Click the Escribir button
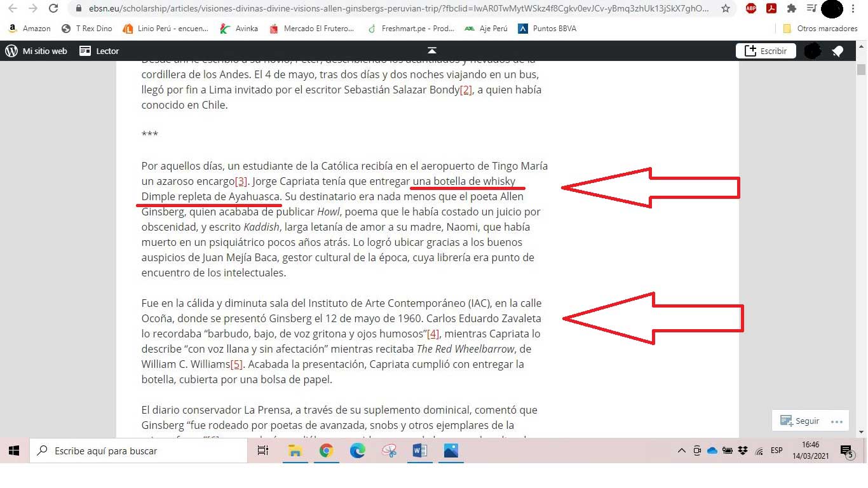This screenshot has height=488, width=868. [766, 51]
